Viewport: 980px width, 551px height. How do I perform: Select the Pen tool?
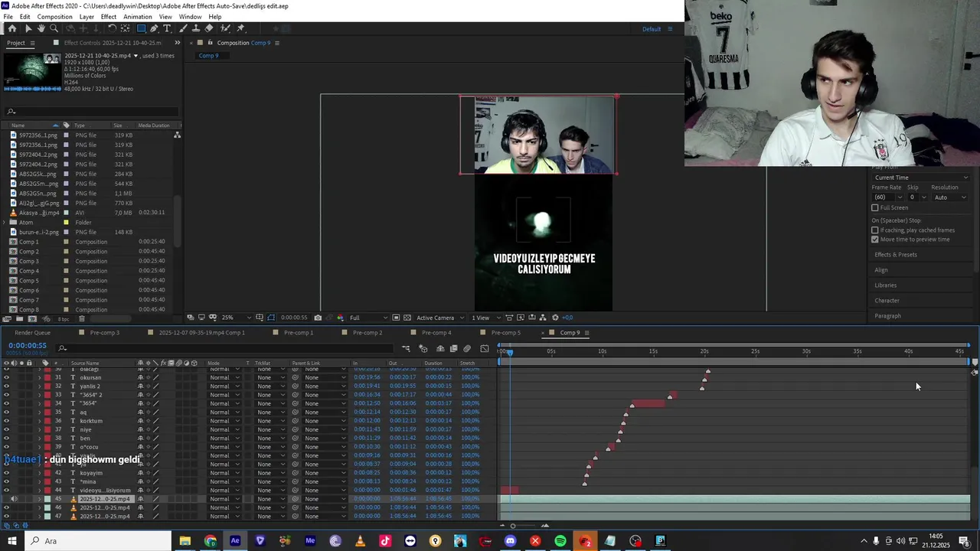click(x=154, y=28)
